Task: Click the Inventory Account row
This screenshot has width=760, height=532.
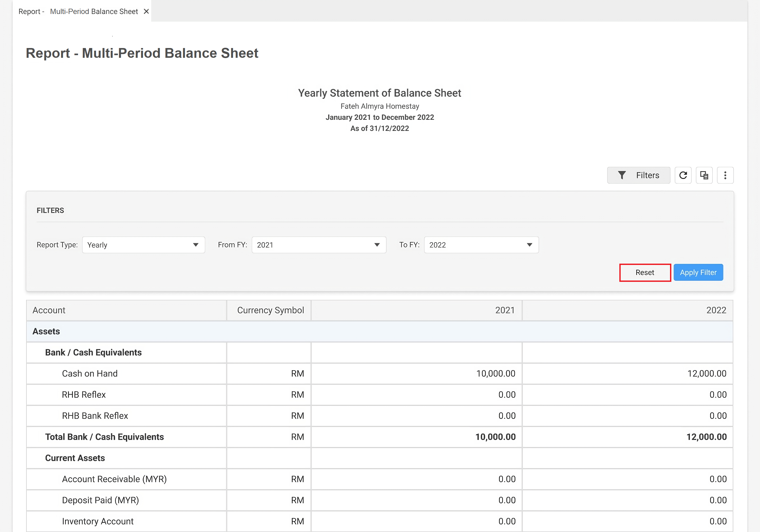Action: pyautogui.click(x=380, y=521)
